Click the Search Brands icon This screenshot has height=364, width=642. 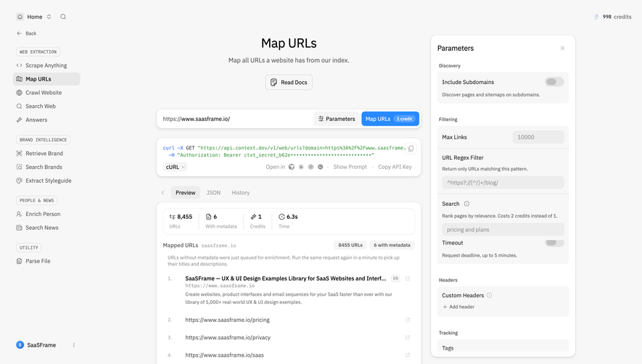[20, 167]
